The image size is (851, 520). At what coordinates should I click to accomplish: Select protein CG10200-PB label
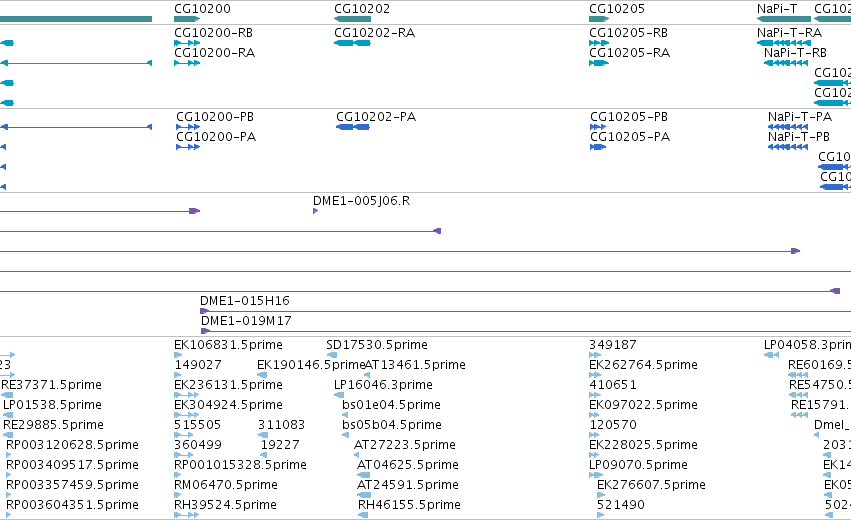click(215, 117)
